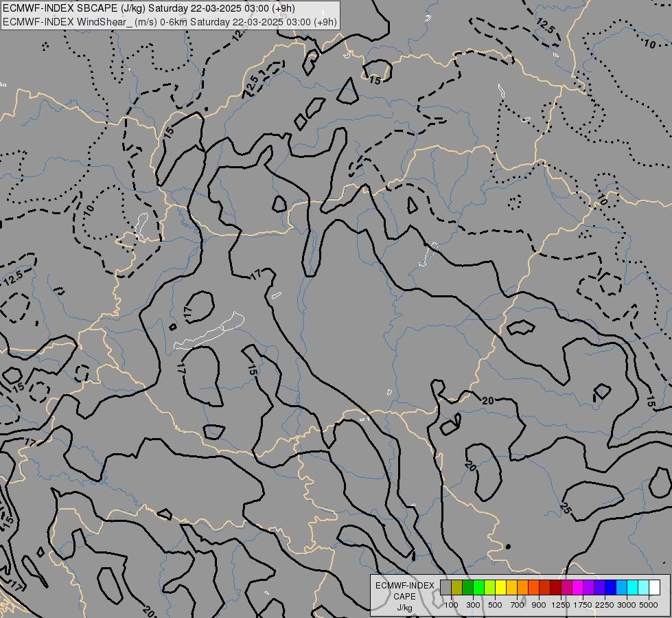Select the legend value 700
Viewport: 672px width, 618px height.
(x=518, y=605)
